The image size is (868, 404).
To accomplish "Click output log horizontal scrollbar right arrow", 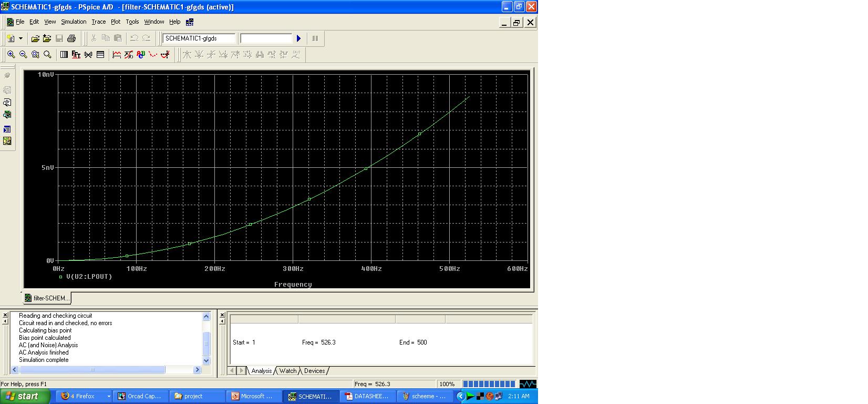I will 198,370.
